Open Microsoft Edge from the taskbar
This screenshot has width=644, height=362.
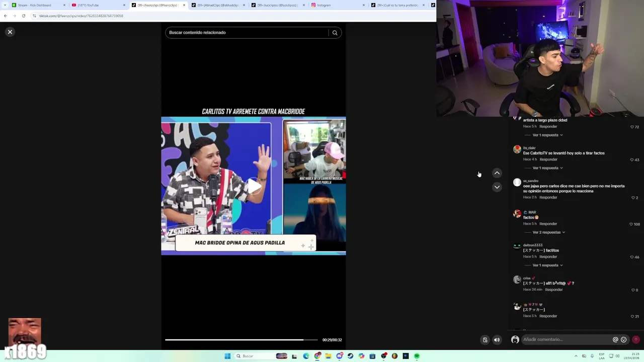(306, 356)
